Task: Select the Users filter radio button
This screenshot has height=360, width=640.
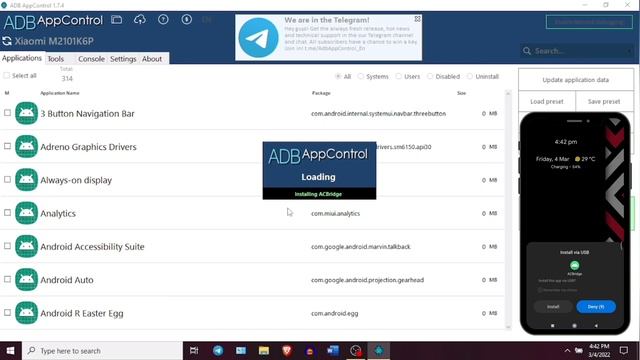Action: click(x=398, y=76)
